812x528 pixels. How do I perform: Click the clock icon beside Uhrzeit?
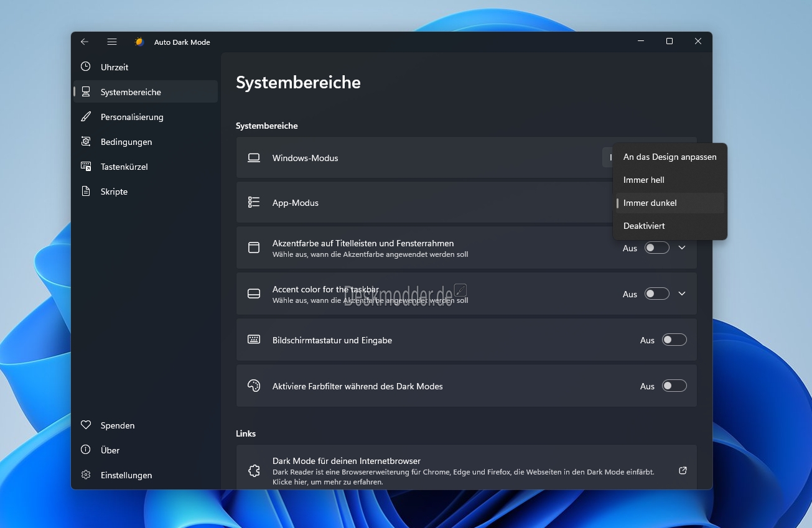pos(86,67)
